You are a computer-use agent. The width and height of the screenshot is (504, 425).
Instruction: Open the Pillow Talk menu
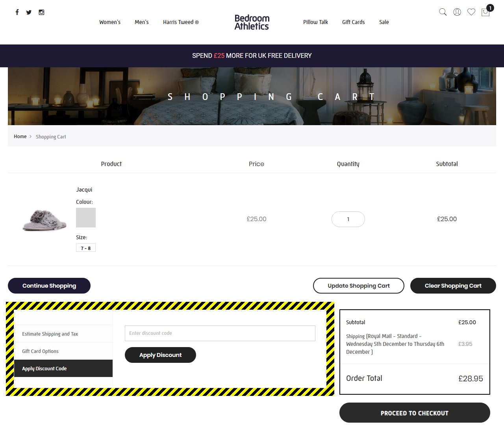click(315, 22)
